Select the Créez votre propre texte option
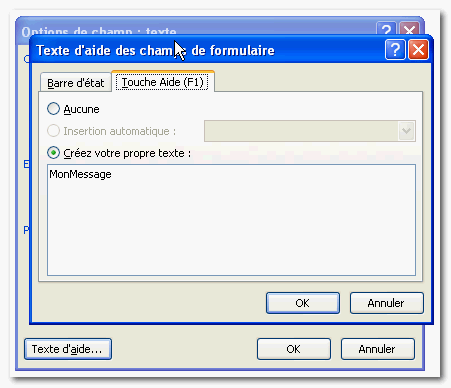 [53, 153]
